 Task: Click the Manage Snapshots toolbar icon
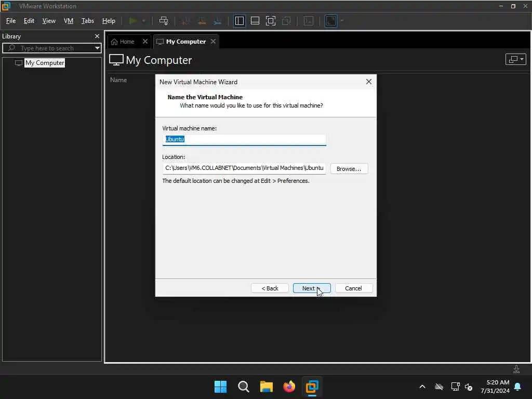point(218,21)
